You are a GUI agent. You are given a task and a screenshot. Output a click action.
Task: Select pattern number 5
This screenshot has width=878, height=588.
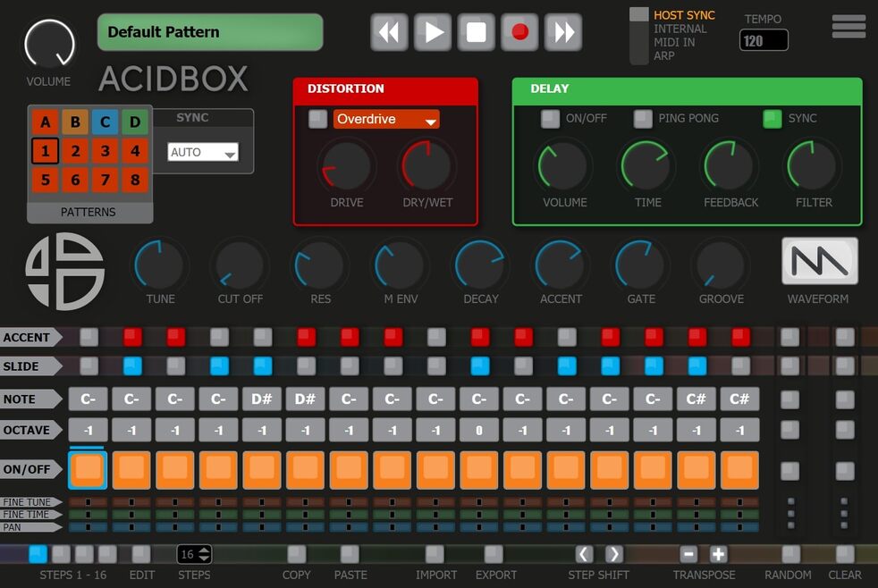pyautogui.click(x=46, y=181)
